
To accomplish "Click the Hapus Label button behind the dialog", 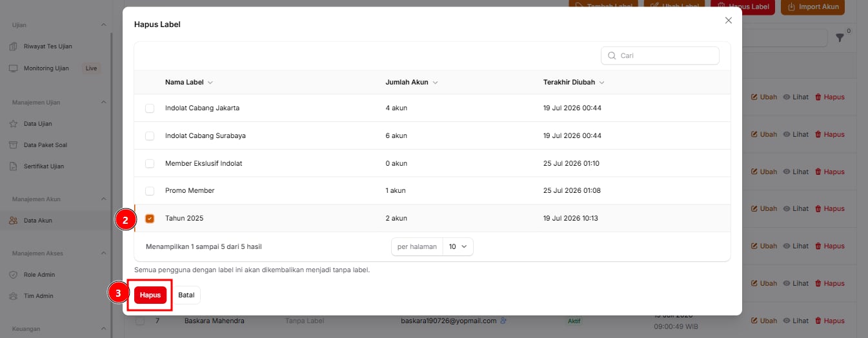I will coord(742,7).
